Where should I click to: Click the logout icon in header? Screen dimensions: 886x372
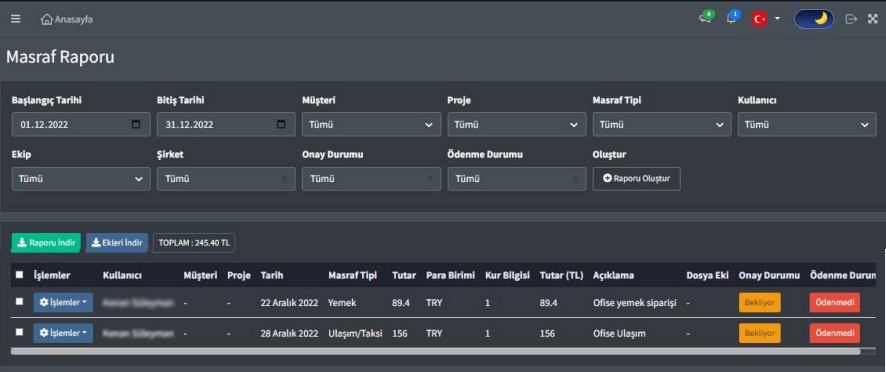tap(851, 19)
